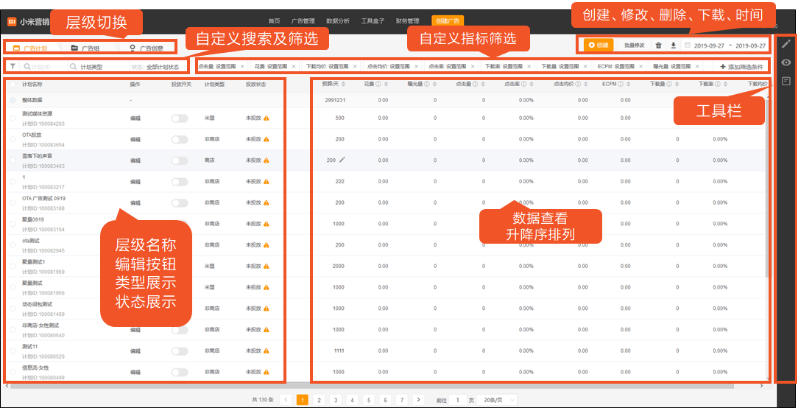Remove the 点击量 filter chip with X
Image resolution: width=797 pixels, height=412 pixels.
(242, 66)
